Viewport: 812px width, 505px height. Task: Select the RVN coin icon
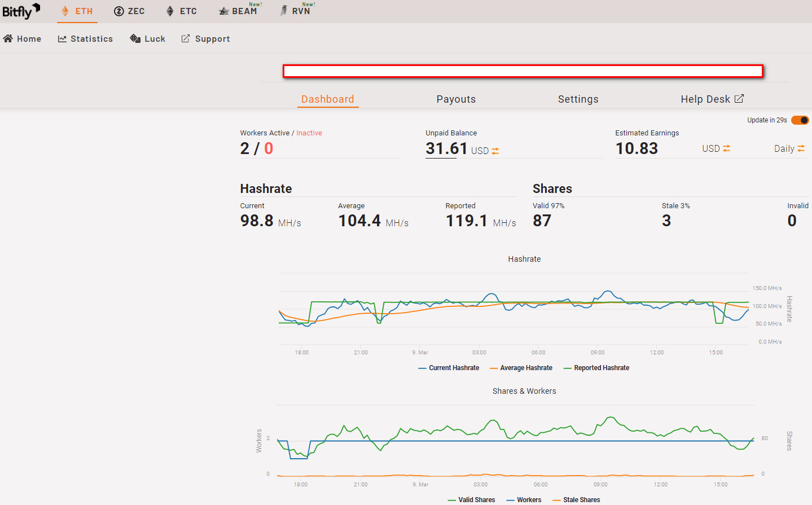[x=284, y=11]
